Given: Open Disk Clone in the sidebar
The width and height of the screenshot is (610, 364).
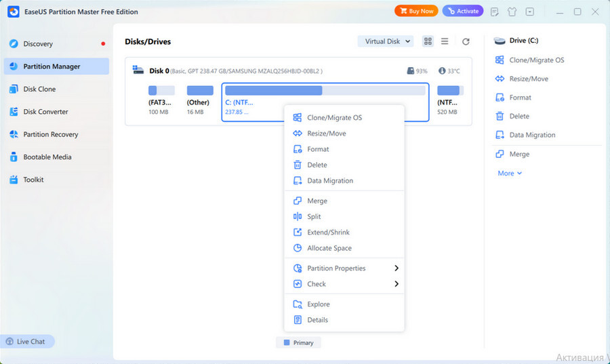Looking at the screenshot, I should point(56,89).
